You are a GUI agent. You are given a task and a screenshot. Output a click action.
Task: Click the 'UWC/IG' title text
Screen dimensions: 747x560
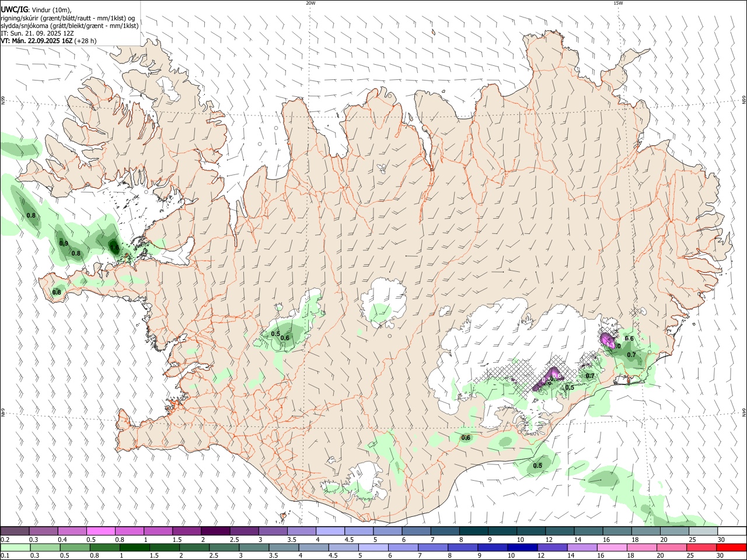14,10
